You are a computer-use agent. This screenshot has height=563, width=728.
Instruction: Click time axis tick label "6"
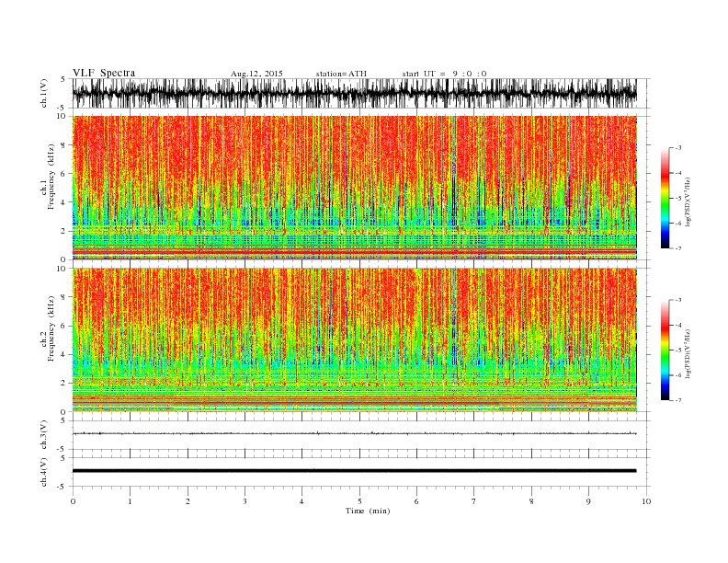point(416,501)
